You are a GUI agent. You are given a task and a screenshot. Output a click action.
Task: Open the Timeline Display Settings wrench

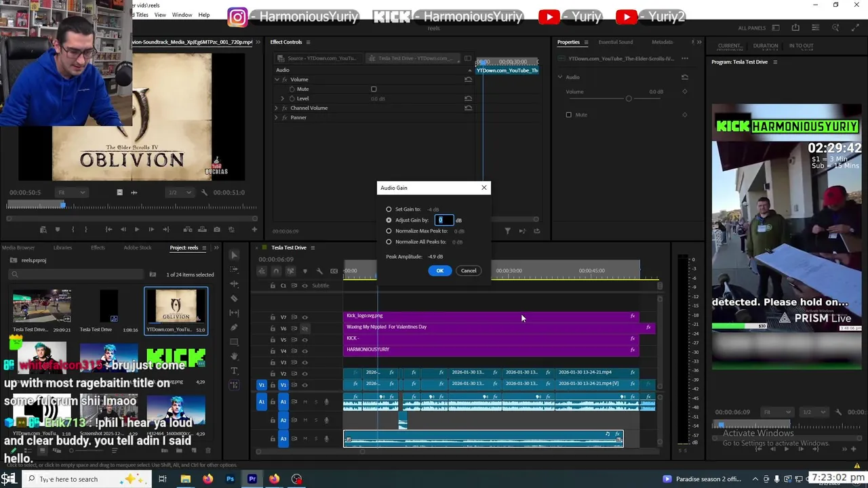tap(319, 271)
